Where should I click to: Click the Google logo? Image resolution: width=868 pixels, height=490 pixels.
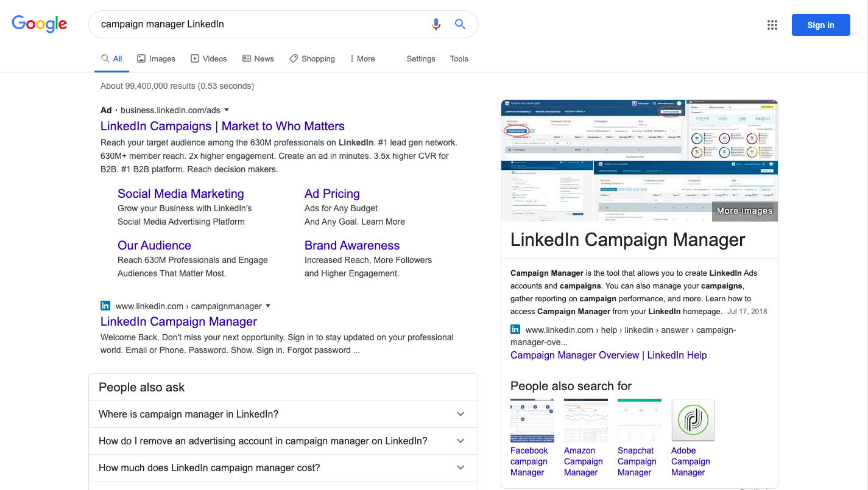pos(40,24)
